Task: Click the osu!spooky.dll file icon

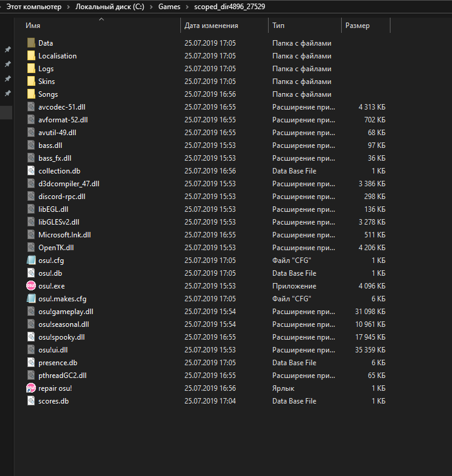Action: (31, 337)
